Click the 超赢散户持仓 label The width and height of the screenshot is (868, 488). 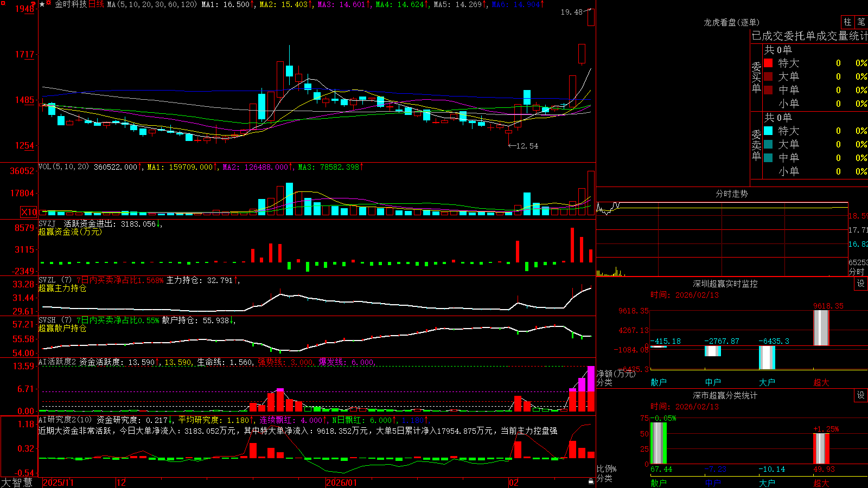coord(62,328)
